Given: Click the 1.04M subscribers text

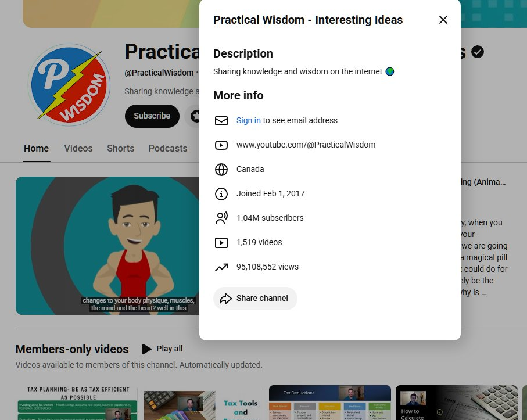Looking at the screenshot, I should click(x=270, y=218).
